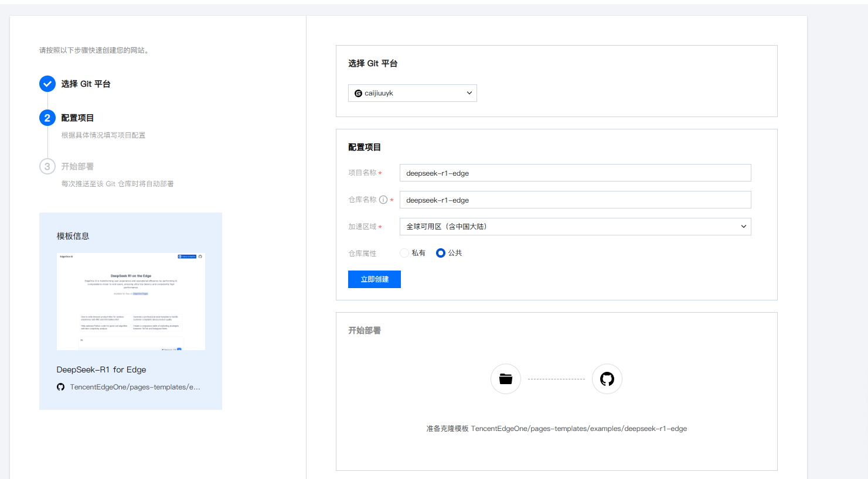Click the DeepSeek-R1 template preview thumbnail
Image resolution: width=868 pixels, height=479 pixels.
click(131, 302)
